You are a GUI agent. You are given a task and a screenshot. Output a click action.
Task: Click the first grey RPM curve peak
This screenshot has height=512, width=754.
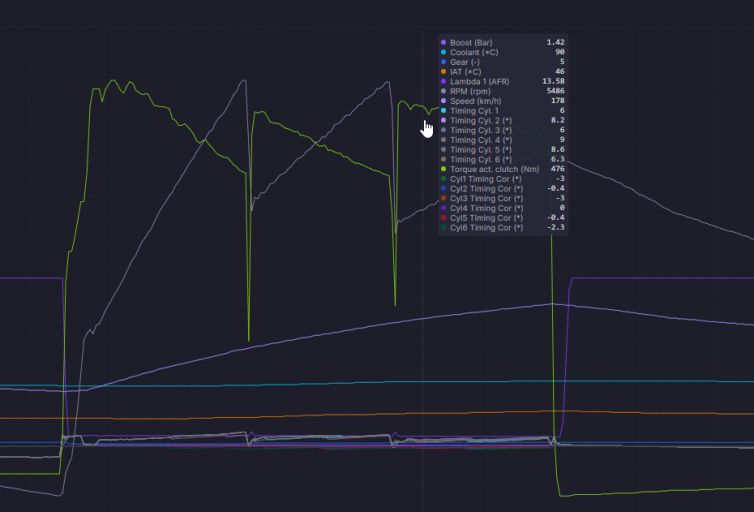click(244, 81)
